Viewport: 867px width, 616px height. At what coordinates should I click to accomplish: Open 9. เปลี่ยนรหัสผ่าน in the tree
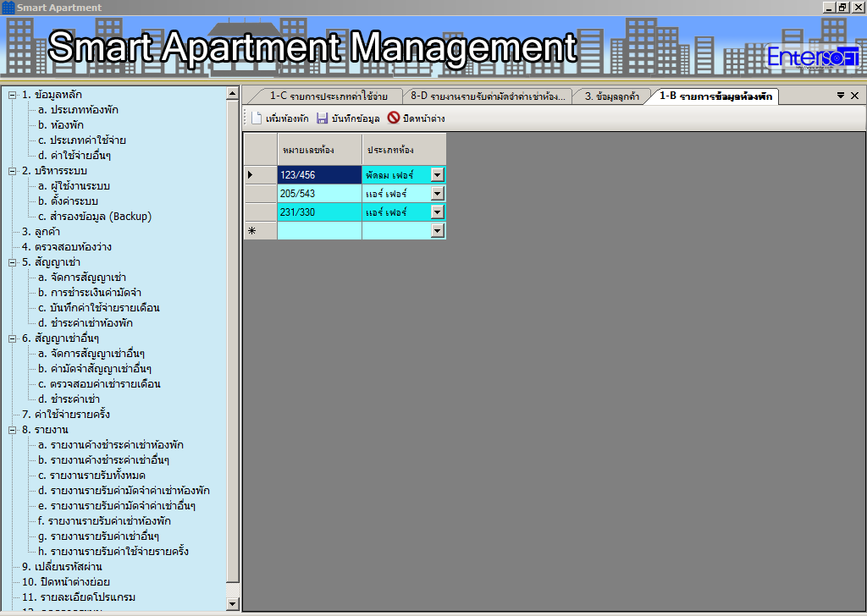tap(62, 567)
